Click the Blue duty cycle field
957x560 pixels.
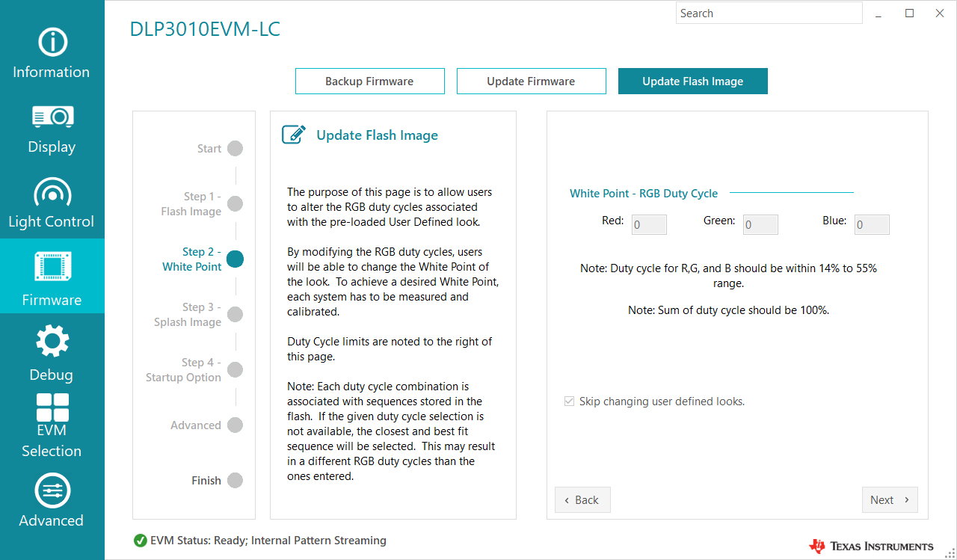[872, 224]
